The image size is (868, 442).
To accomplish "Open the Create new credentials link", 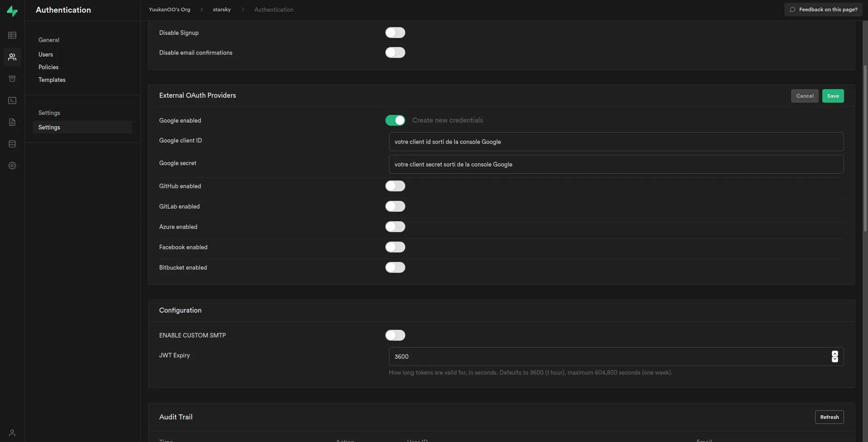I will coord(447,120).
